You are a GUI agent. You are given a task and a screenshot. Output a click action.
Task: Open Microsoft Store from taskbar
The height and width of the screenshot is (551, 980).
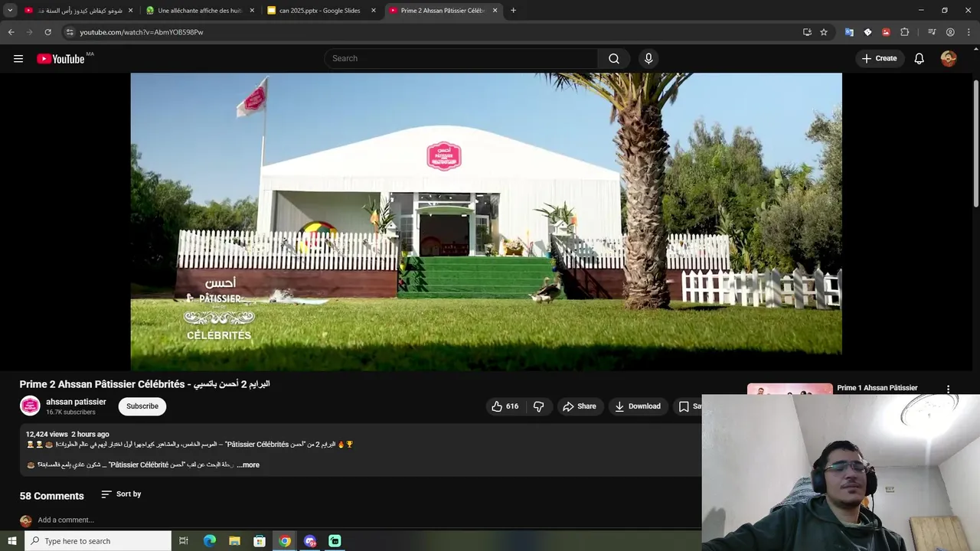coord(260,541)
